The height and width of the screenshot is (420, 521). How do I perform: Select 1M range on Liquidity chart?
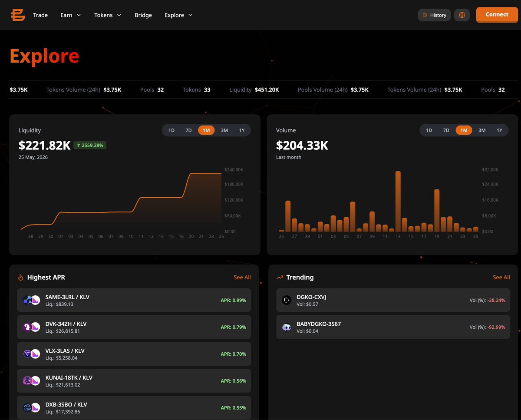206,130
